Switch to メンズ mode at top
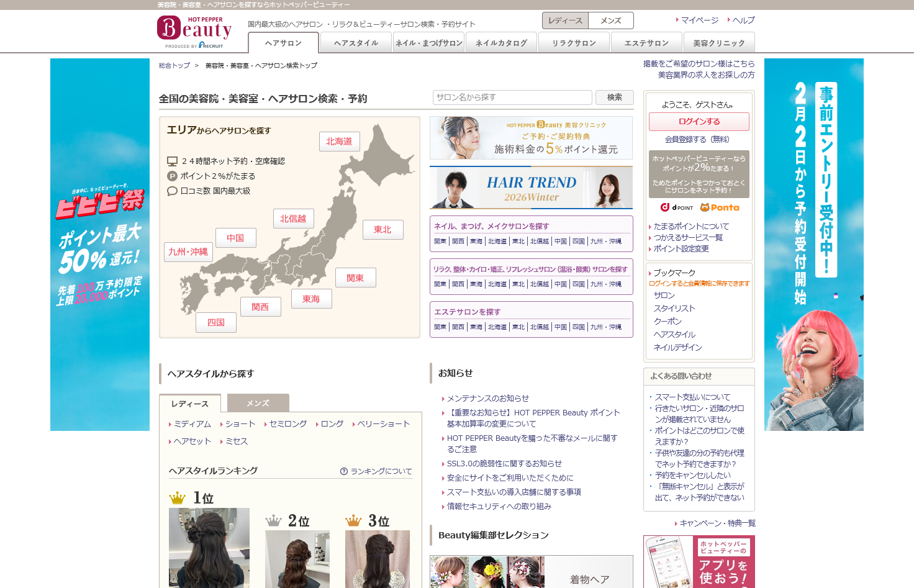 pos(610,20)
